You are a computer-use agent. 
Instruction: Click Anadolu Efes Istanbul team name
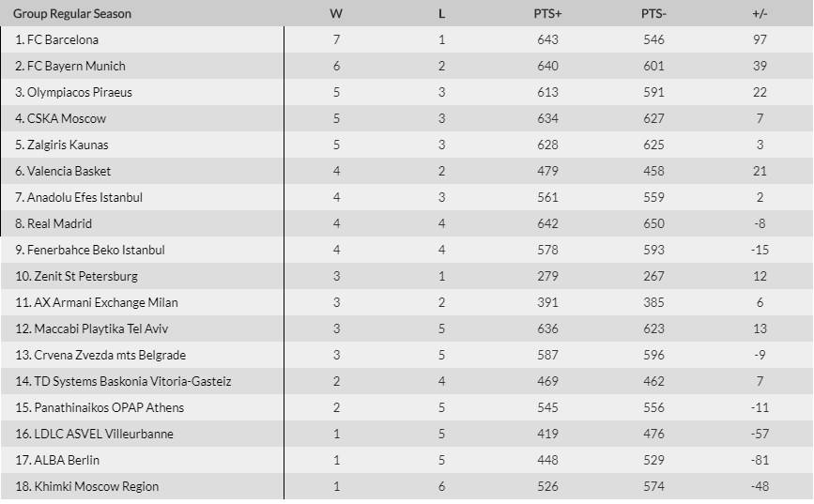pyautogui.click(x=84, y=197)
